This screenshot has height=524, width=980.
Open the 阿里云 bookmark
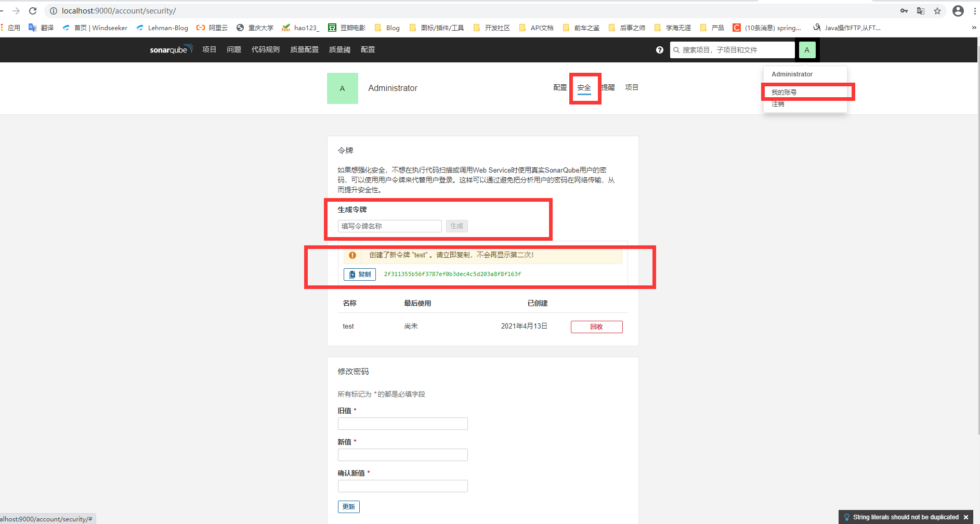click(x=212, y=28)
